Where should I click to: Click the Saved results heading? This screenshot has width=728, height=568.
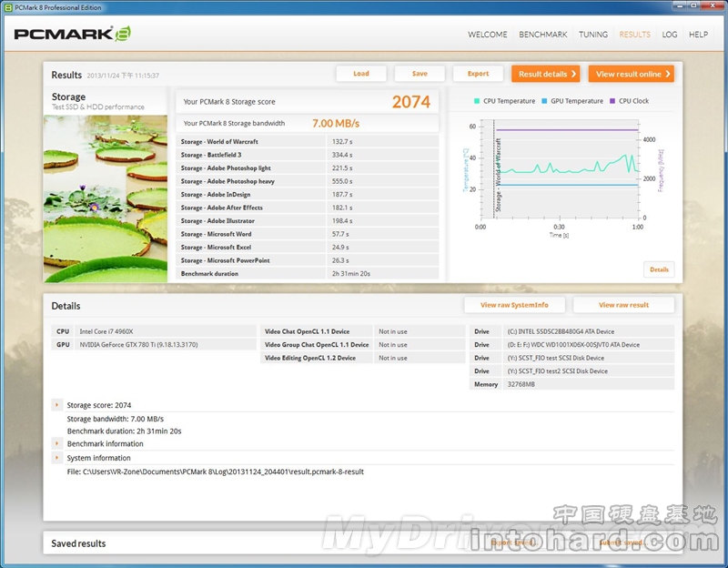point(78,543)
